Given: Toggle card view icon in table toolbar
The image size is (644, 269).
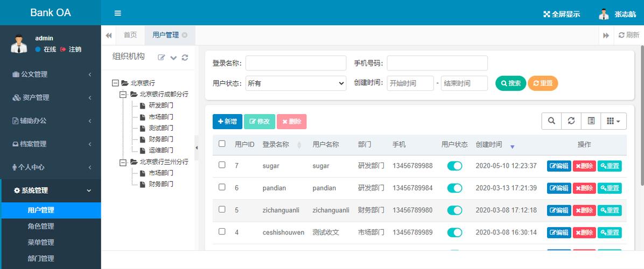Looking at the screenshot, I should 591,121.
